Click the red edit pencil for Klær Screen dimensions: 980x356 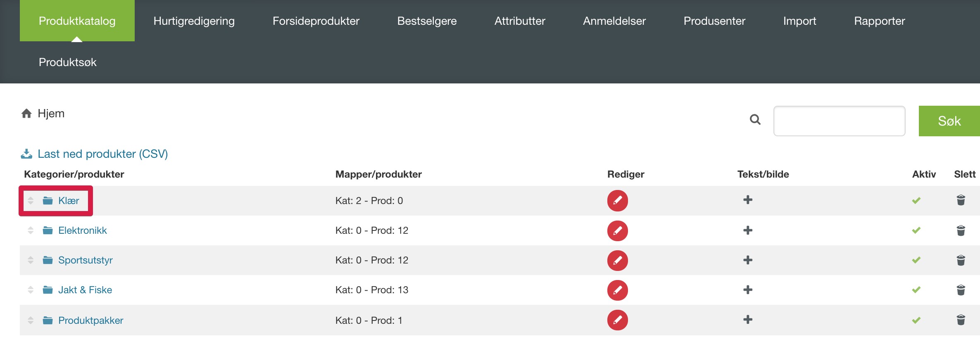617,201
